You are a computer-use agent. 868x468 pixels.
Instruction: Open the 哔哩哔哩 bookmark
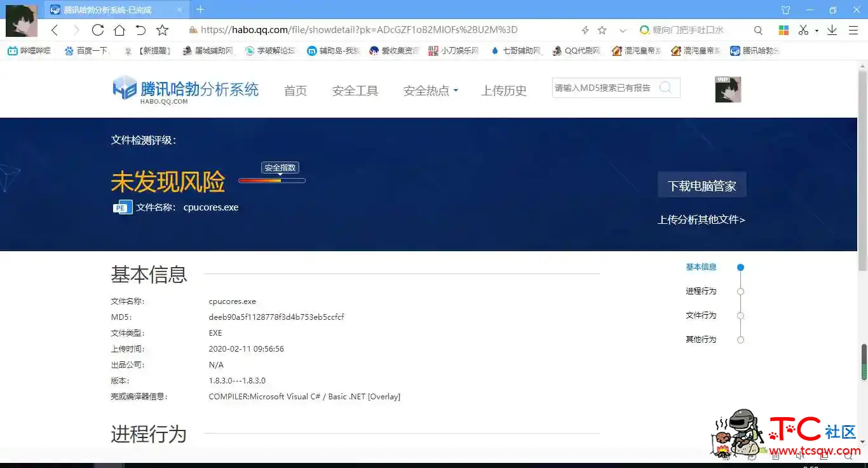click(x=29, y=51)
